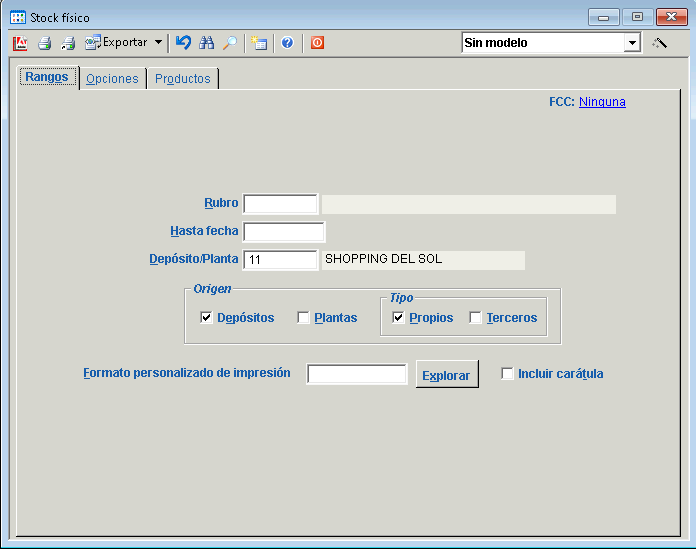Toggle the Incluir carátula checkbox
This screenshot has width=696, height=549.
tap(508, 374)
